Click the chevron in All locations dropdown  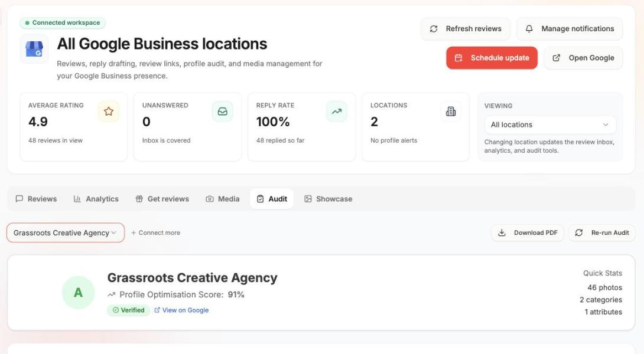[606, 124]
